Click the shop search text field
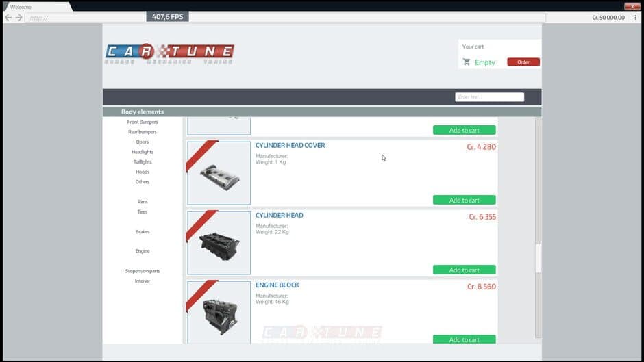 (x=489, y=97)
